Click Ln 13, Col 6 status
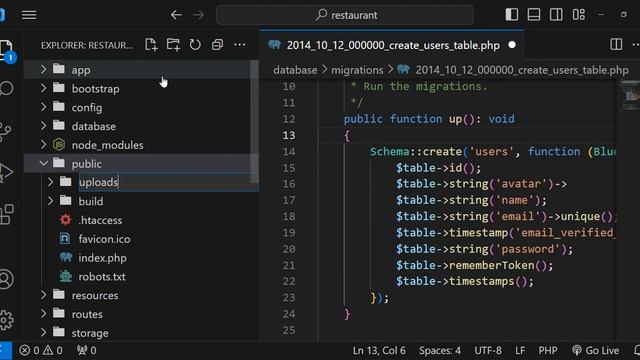The width and height of the screenshot is (640, 360). coord(379,350)
